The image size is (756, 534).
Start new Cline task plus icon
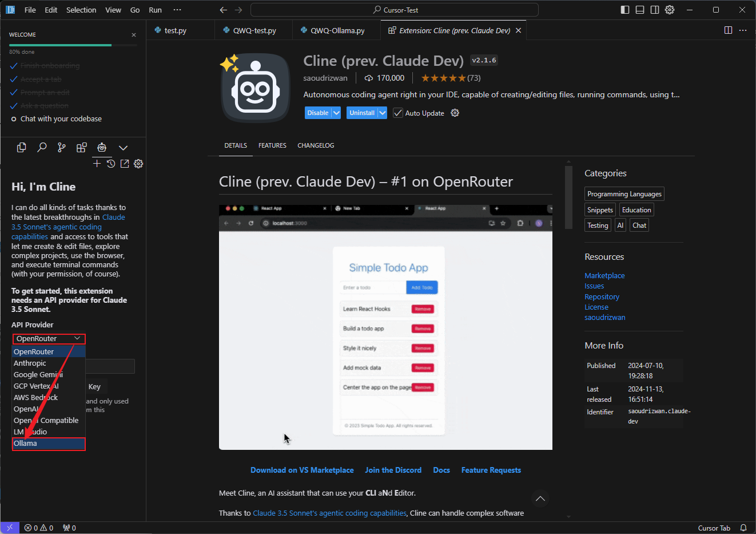tap(97, 164)
